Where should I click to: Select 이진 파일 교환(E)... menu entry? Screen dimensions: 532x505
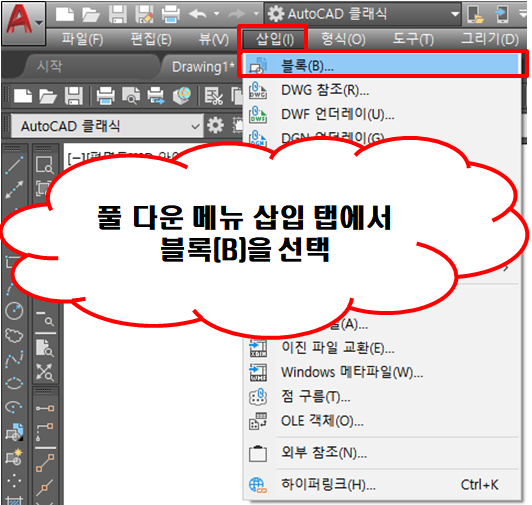382,348
